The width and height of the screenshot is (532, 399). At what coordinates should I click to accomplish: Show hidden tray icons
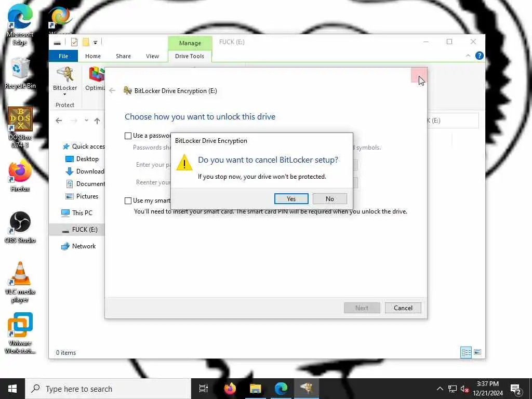pyautogui.click(x=440, y=389)
